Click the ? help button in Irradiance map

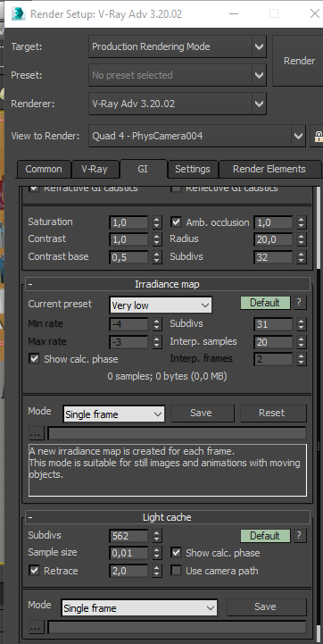[x=300, y=303]
